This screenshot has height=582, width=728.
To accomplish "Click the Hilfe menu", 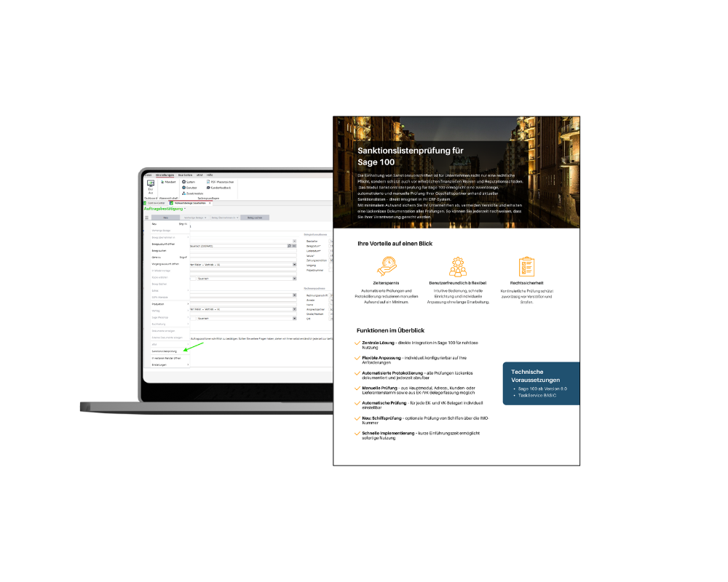I will coord(210,175).
